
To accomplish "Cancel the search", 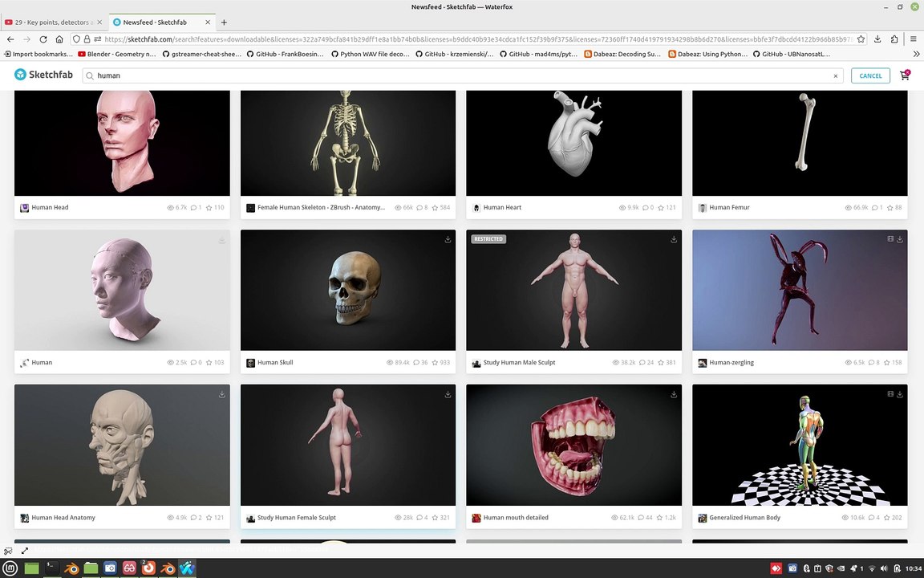I will pyautogui.click(x=870, y=75).
